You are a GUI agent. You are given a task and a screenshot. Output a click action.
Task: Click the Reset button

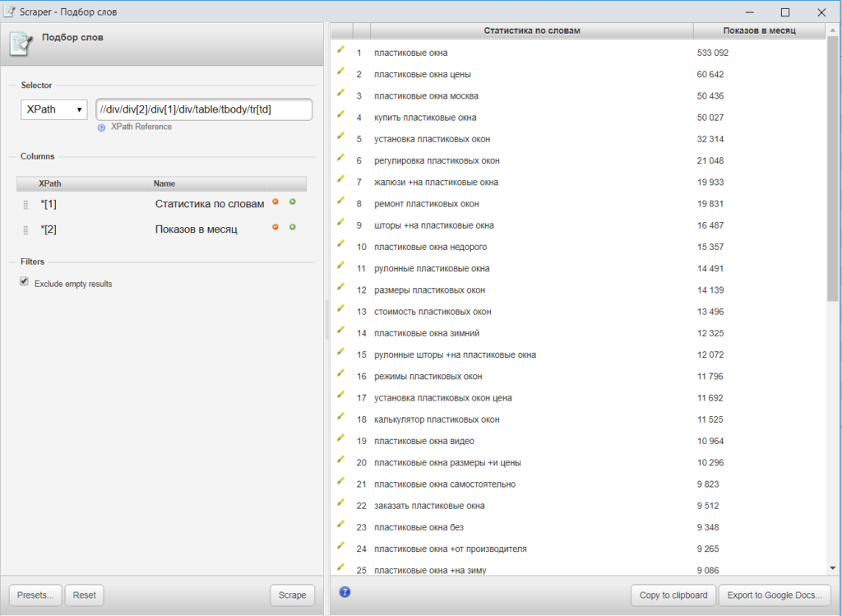85,595
